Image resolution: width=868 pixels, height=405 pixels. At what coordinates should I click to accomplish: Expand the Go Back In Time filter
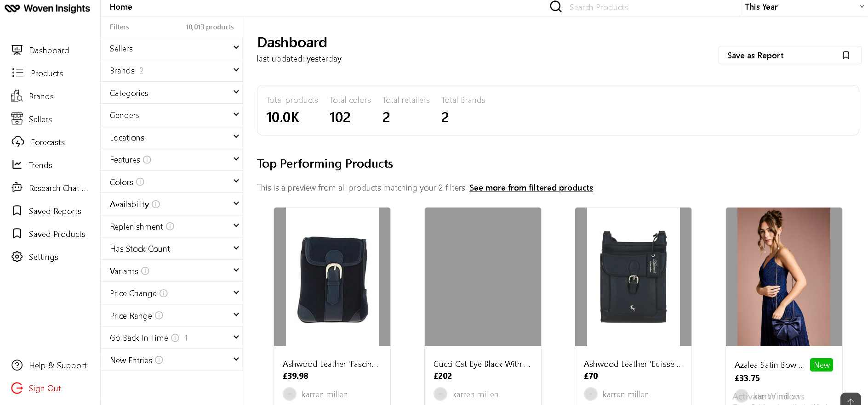(236, 337)
